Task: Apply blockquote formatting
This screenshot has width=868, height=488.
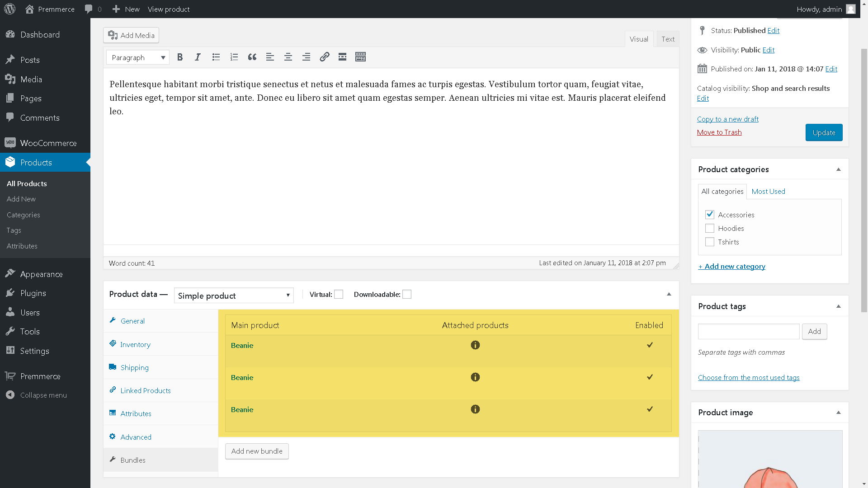Action: click(x=252, y=57)
